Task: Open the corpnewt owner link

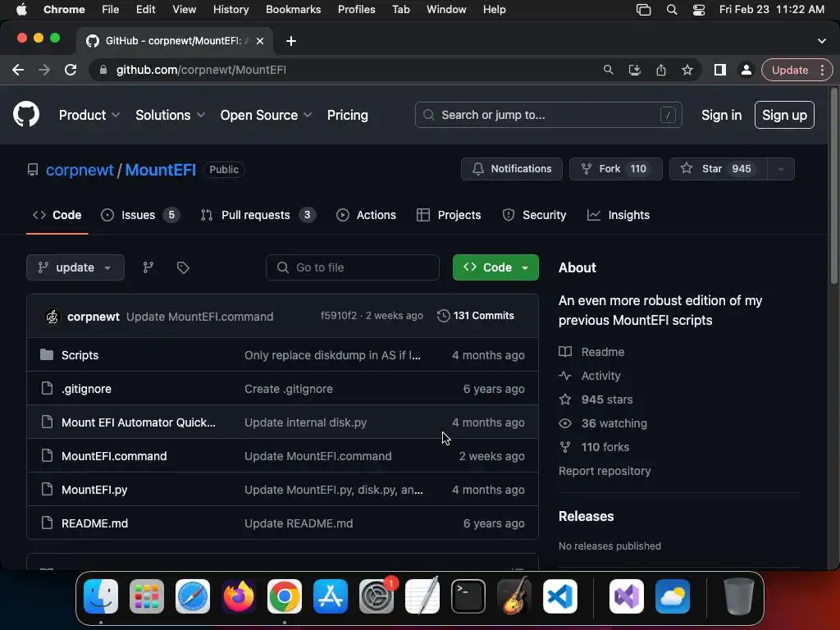Action: tap(80, 170)
